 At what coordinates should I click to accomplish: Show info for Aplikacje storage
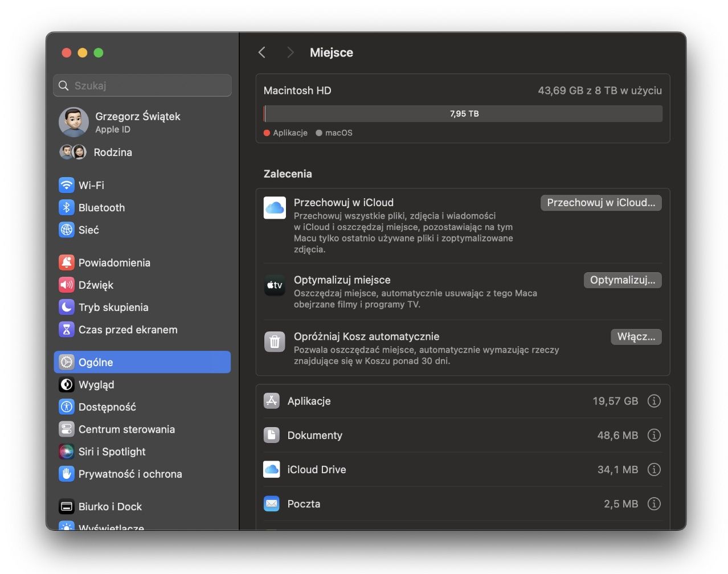(654, 401)
